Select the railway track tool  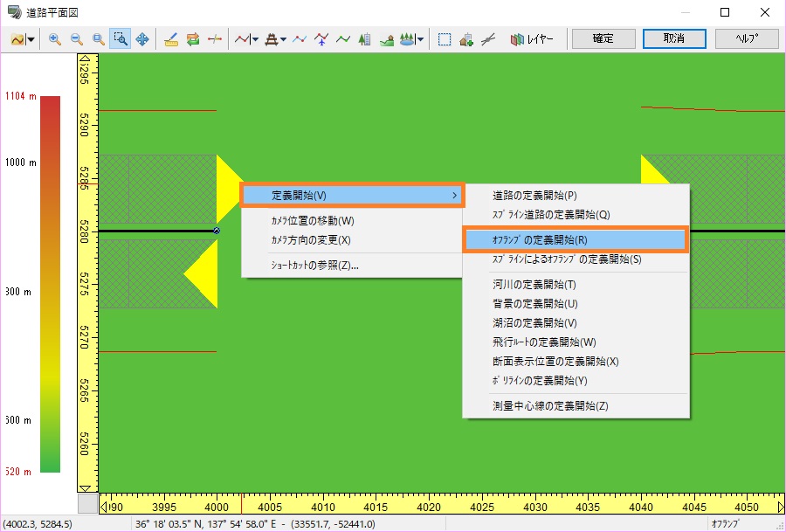pyautogui.click(x=272, y=39)
